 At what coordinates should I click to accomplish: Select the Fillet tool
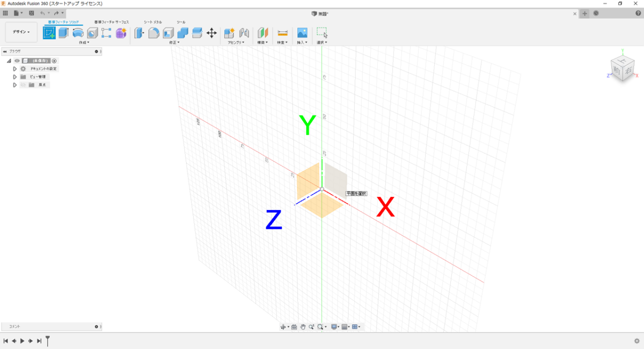(154, 33)
